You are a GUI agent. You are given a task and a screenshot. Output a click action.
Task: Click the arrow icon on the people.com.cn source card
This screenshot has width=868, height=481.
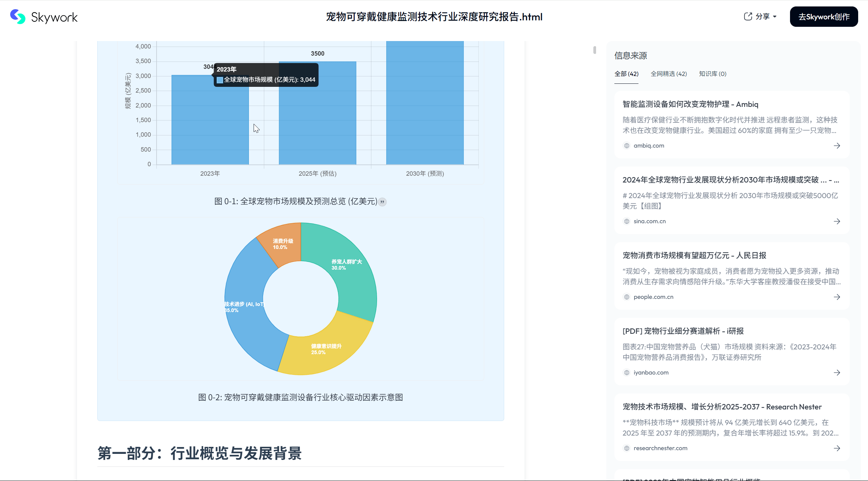click(x=837, y=297)
